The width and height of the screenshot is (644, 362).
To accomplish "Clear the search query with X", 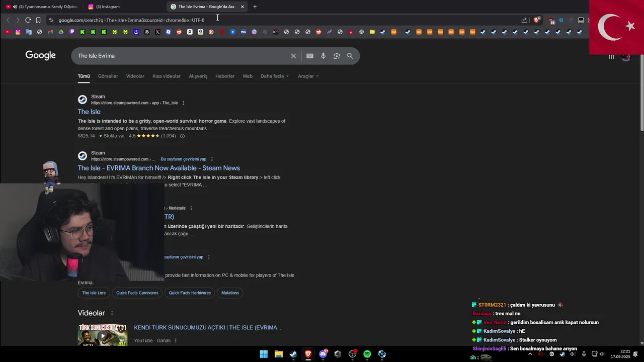I will pyautogui.click(x=293, y=56).
